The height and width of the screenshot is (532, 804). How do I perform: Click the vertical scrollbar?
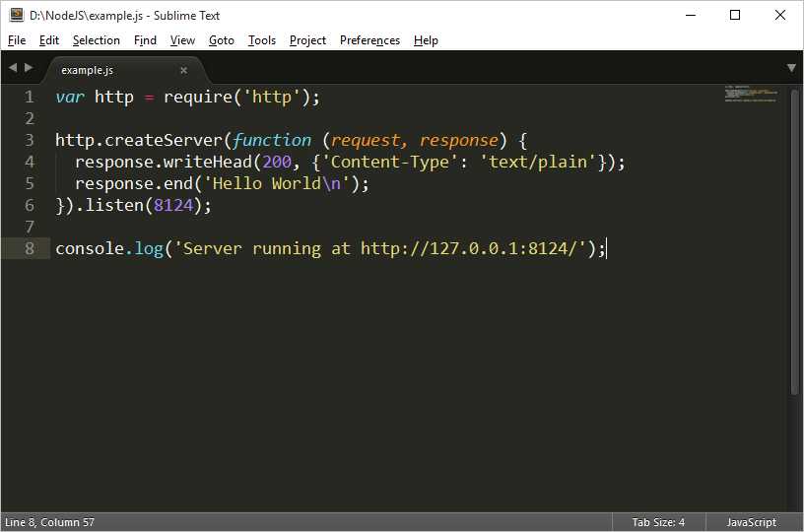[794, 242]
